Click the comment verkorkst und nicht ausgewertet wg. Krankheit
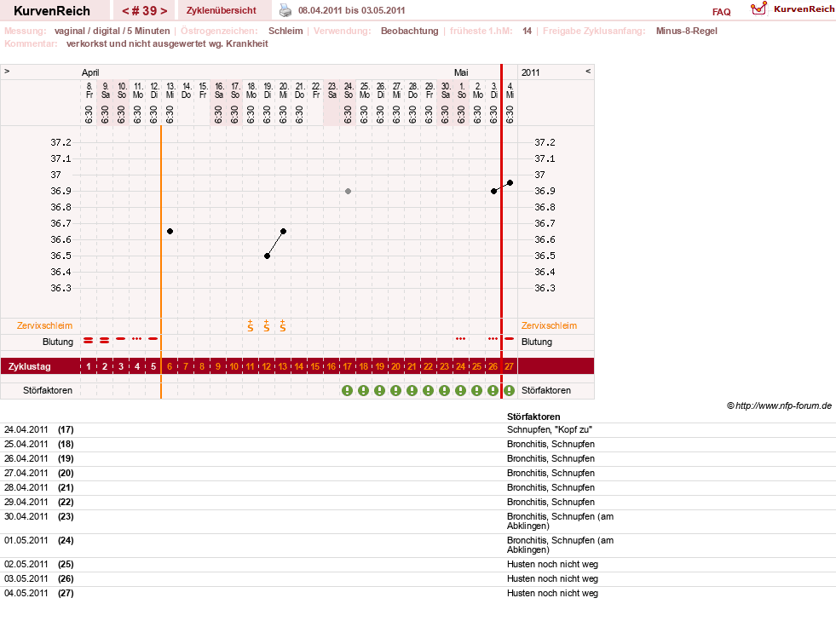836x644 pixels. tap(167, 43)
